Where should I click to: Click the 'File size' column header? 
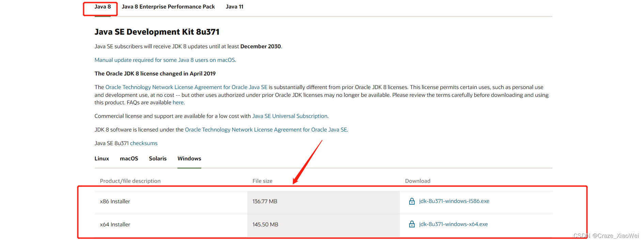tap(263, 181)
